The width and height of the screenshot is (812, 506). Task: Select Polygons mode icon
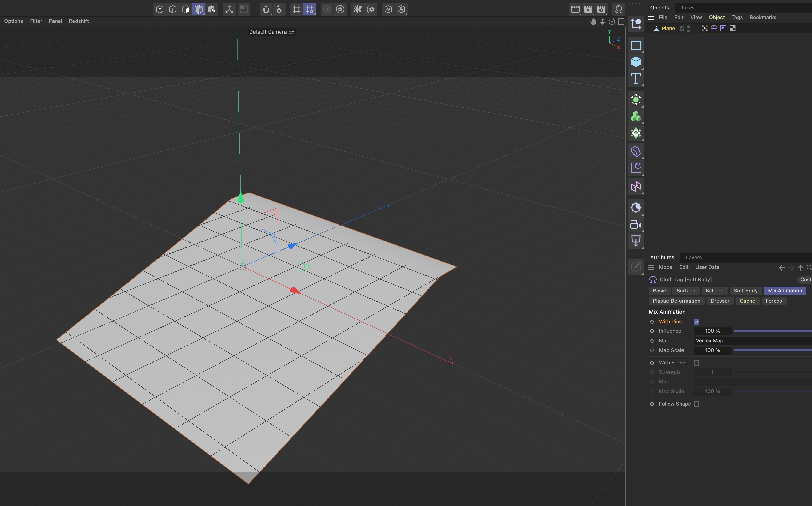pyautogui.click(x=186, y=9)
